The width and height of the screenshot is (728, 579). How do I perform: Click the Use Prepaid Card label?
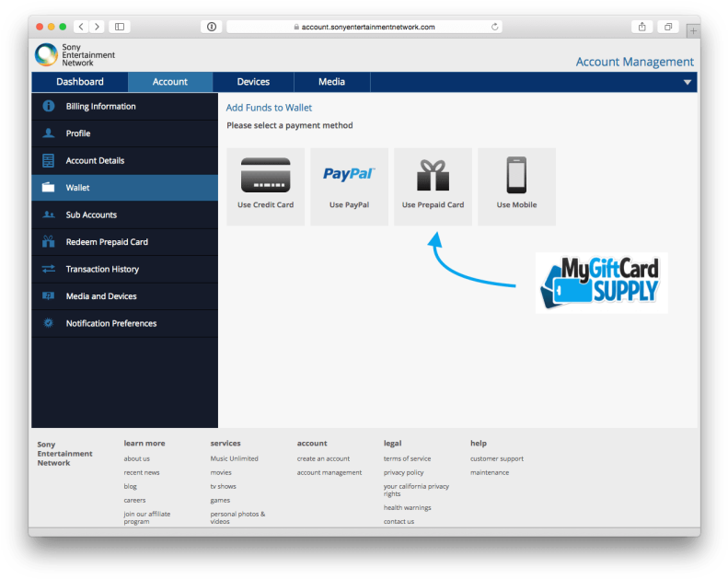pyautogui.click(x=433, y=204)
